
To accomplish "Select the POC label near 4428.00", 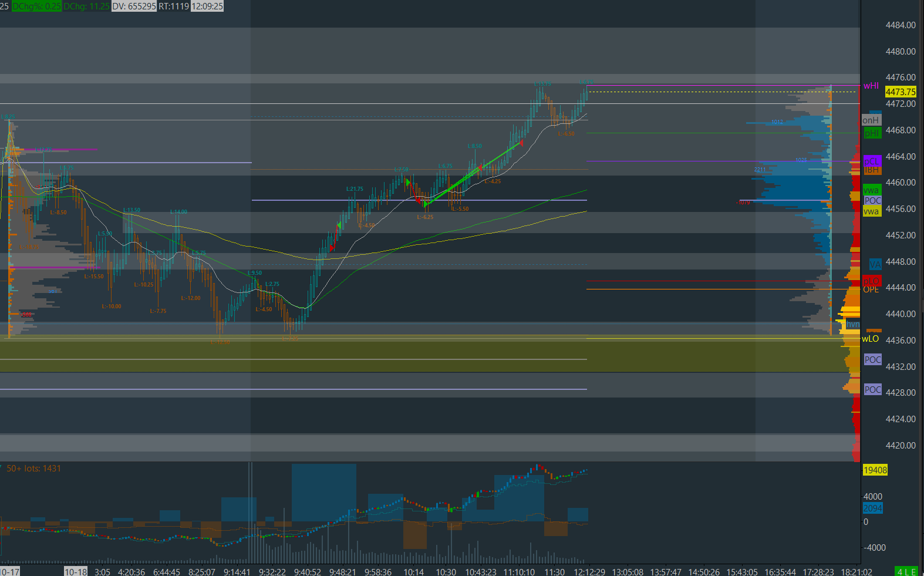I will 872,389.
